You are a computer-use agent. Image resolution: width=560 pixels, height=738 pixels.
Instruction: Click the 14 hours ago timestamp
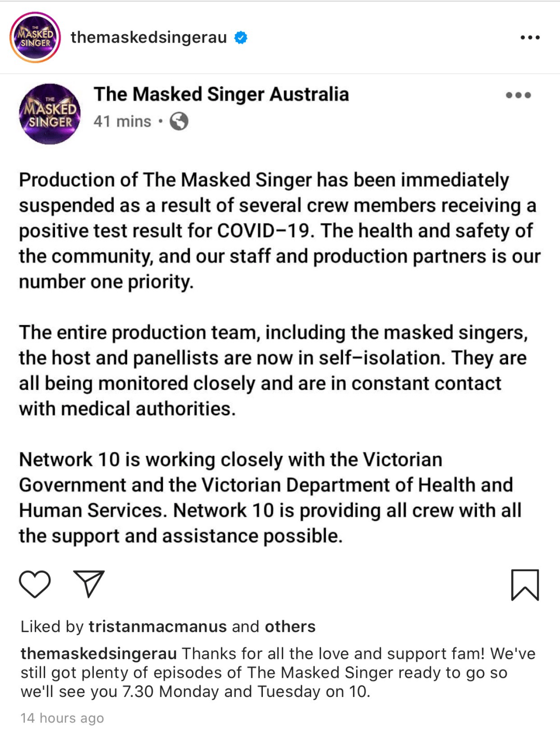(62, 718)
